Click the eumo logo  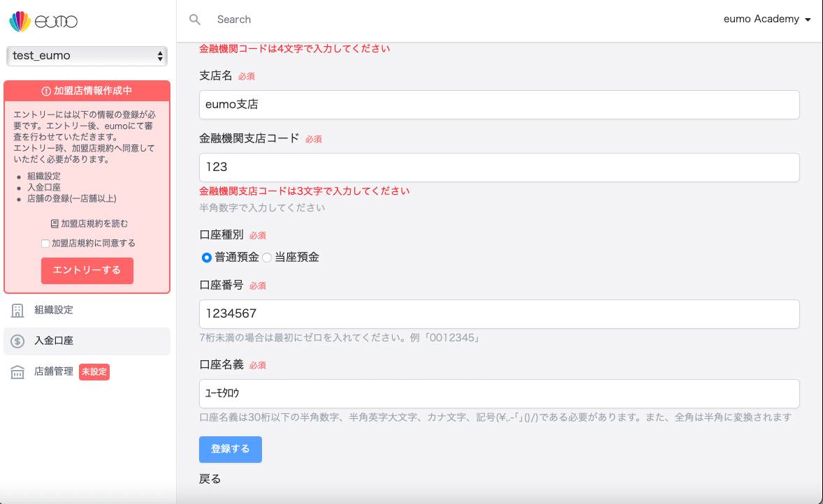tap(43, 22)
